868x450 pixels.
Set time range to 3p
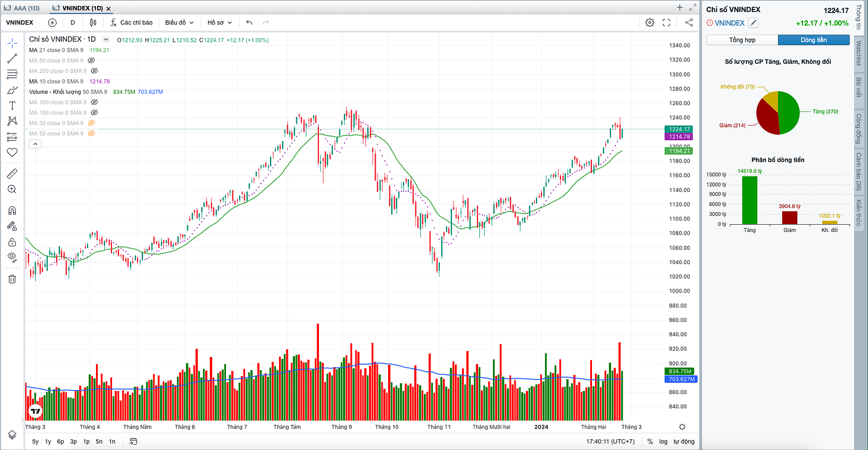(x=73, y=442)
